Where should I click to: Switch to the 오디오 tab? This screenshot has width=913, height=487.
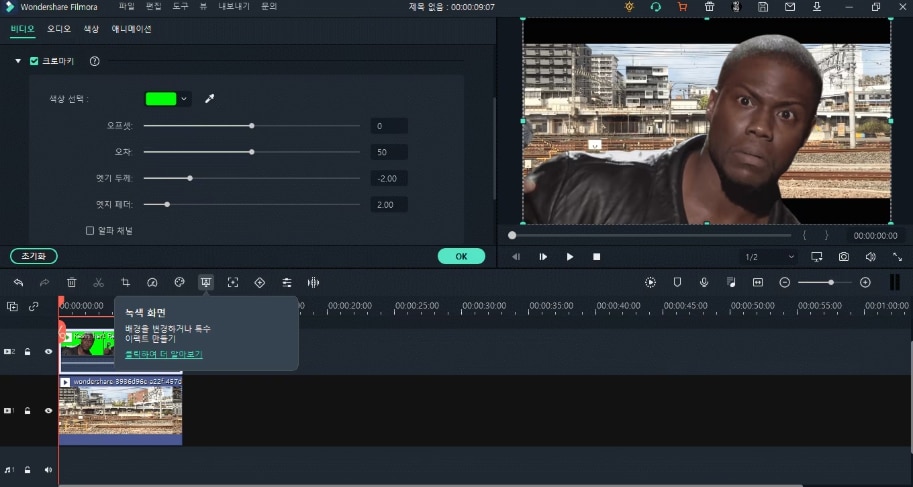point(59,29)
